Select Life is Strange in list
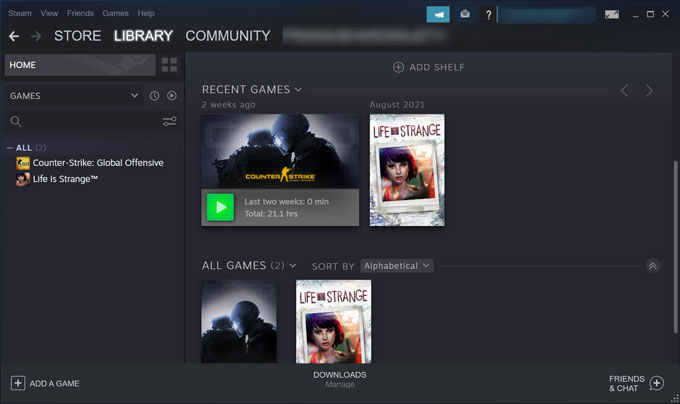This screenshot has width=680, height=404. coord(65,179)
